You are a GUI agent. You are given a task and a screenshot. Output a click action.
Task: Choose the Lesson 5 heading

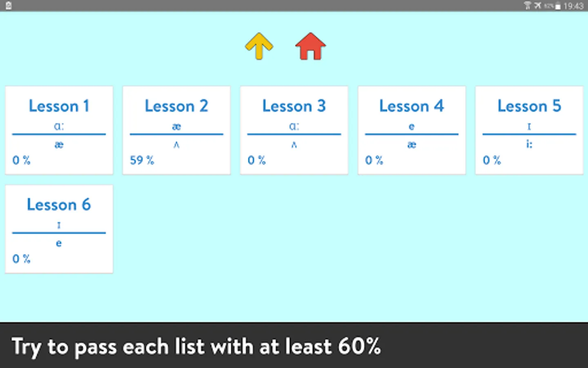pyautogui.click(x=529, y=106)
